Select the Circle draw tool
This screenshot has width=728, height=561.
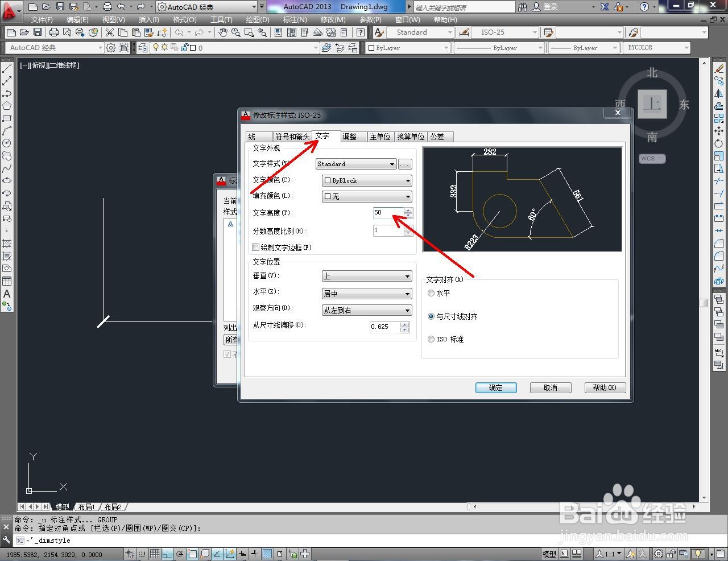coord(7,143)
